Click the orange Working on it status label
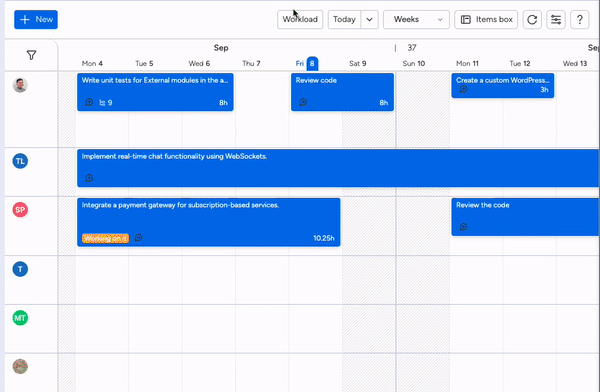This screenshot has height=392, width=600. click(105, 238)
